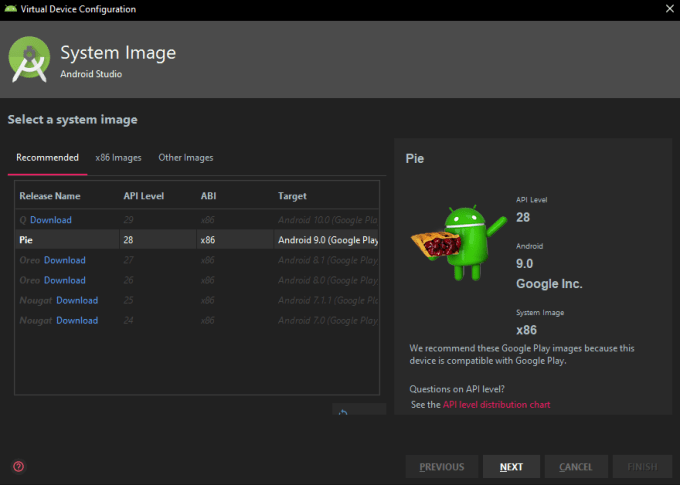The width and height of the screenshot is (680, 485).
Task: Click the Android 8.1 target cell
Action: coord(327,260)
